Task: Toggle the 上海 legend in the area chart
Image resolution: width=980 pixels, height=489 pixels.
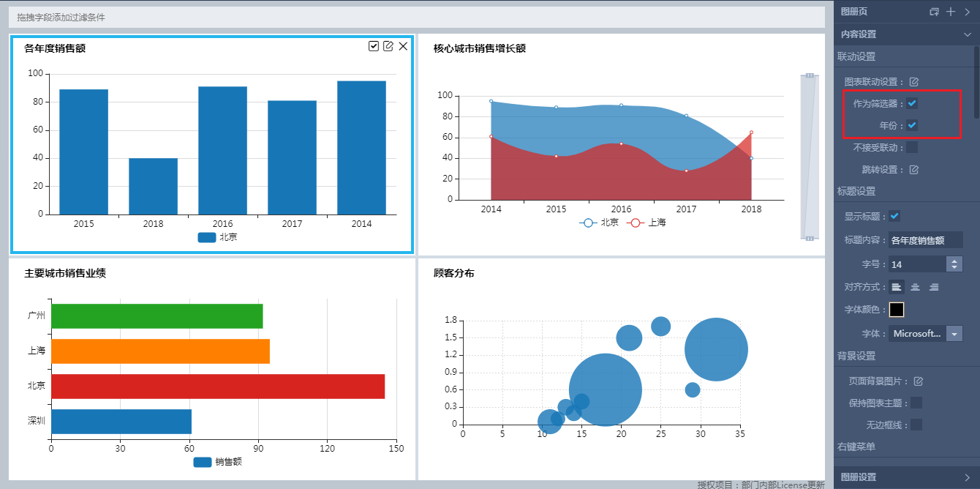Action: tap(646, 223)
